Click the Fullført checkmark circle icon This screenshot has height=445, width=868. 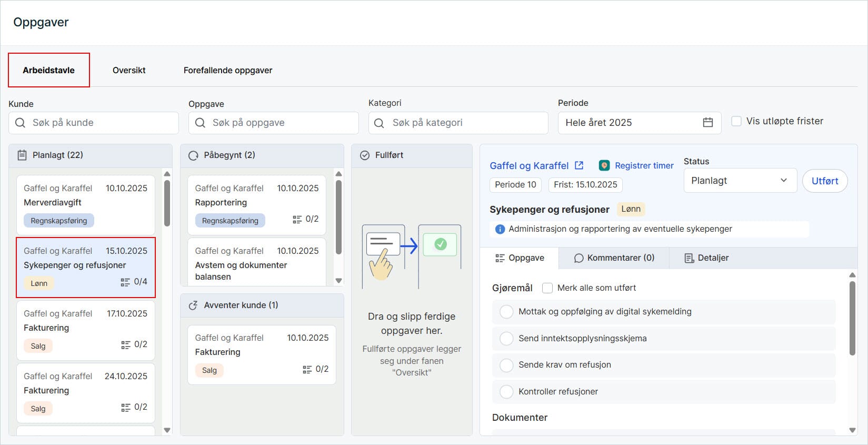pyautogui.click(x=364, y=155)
